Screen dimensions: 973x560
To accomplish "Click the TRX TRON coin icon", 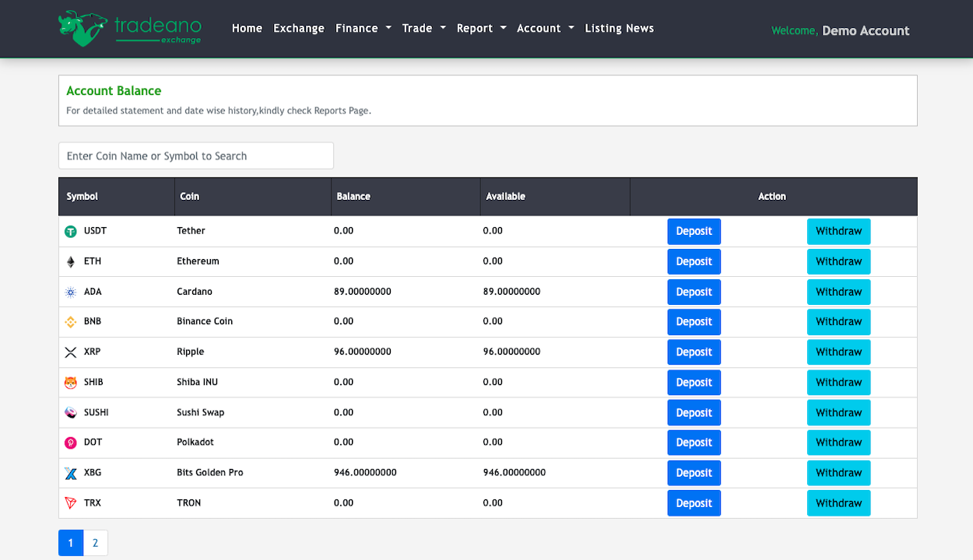I will pos(71,502).
